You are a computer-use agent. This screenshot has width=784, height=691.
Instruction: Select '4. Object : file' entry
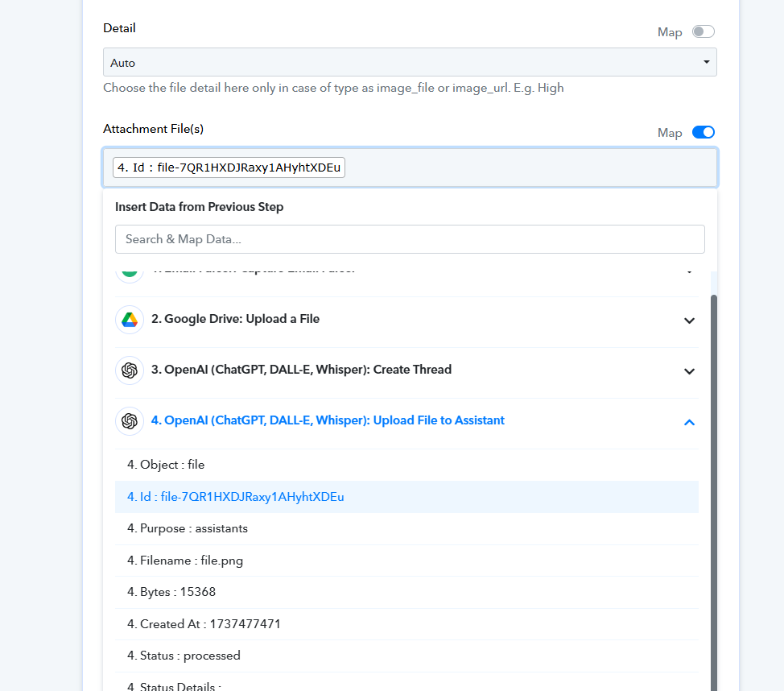click(x=406, y=465)
